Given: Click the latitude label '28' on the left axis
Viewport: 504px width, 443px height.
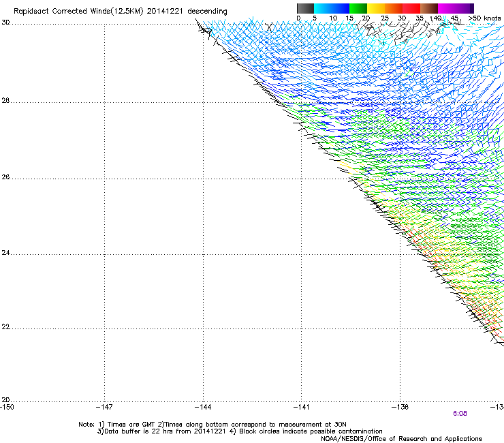Looking at the screenshot, I should pyautogui.click(x=5, y=101).
